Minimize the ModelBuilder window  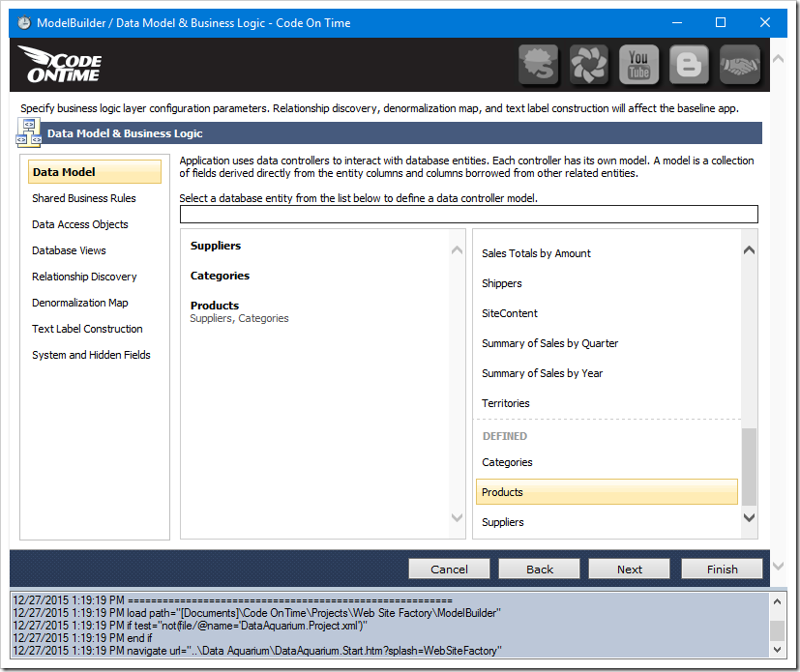tap(677, 23)
